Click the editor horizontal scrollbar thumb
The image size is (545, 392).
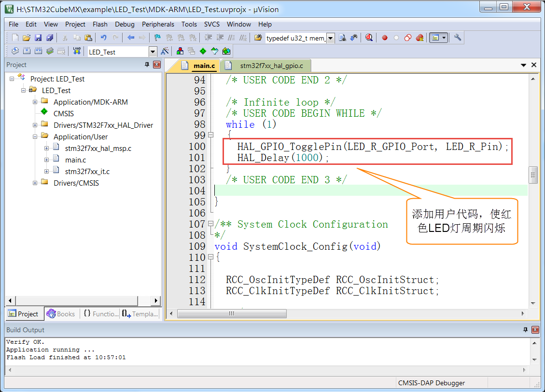click(x=232, y=313)
